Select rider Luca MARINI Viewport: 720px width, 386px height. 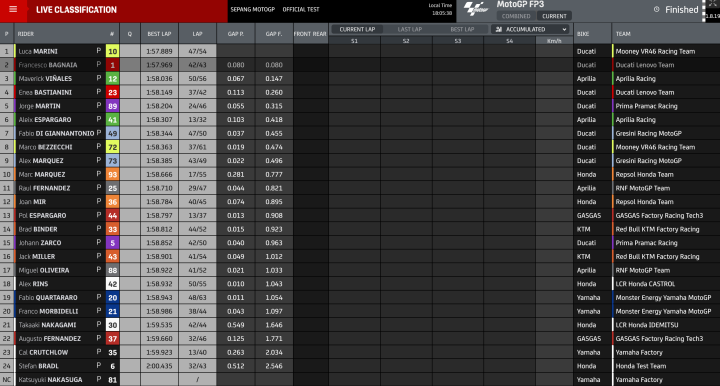pos(38,51)
